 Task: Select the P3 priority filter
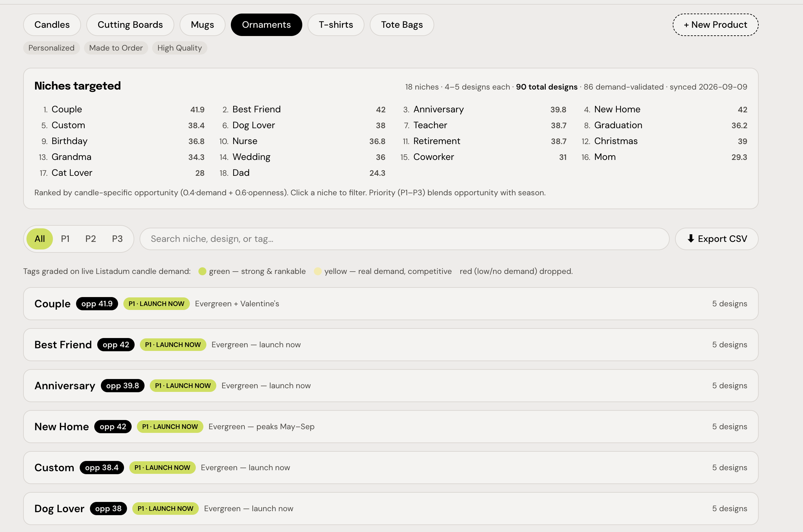click(x=117, y=239)
